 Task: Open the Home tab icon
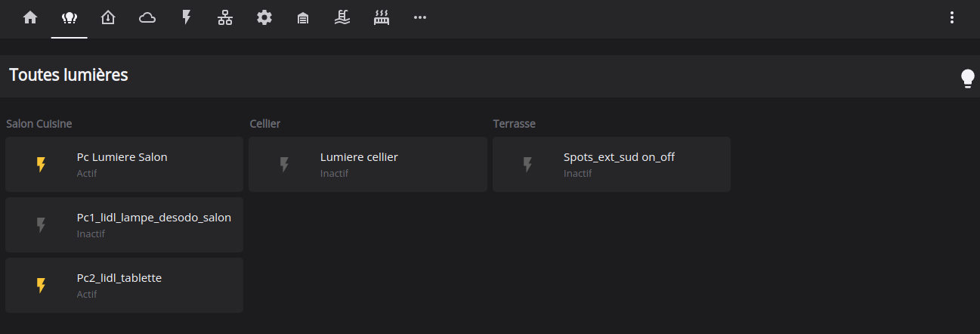30,17
